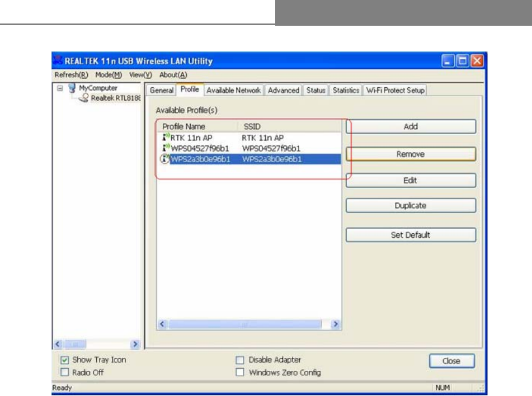Click the MyComputer icon in tree
This screenshot has width=532, height=396.
click(72, 88)
